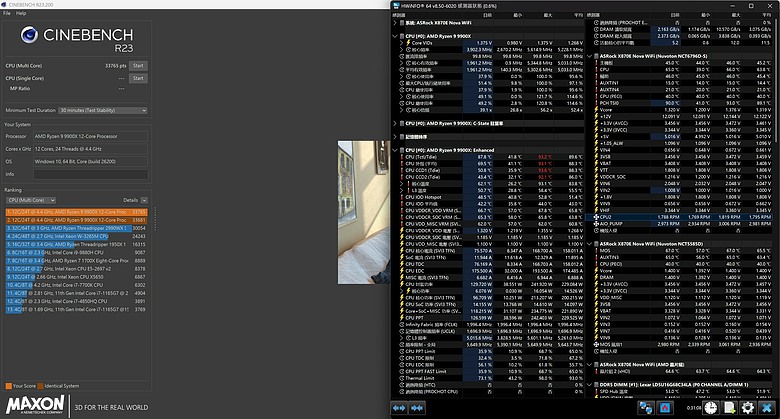Open the Help menu in Cinebench
Image resolution: width=780 pixels, height=419 pixels.
tap(21, 13)
